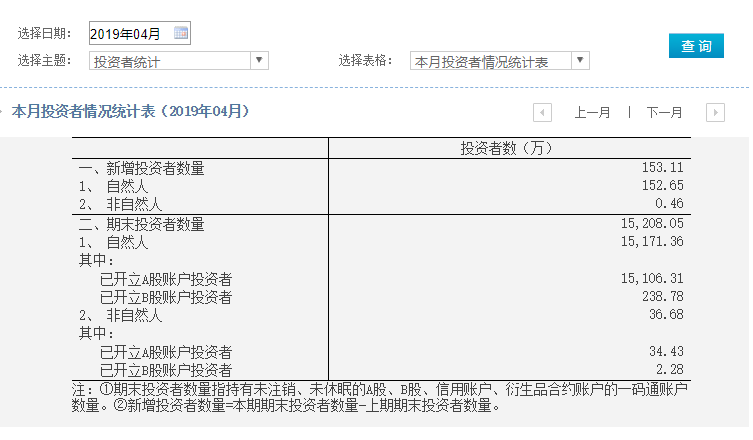Open the calendar date picker icon
The image size is (753, 440).
click(x=181, y=34)
